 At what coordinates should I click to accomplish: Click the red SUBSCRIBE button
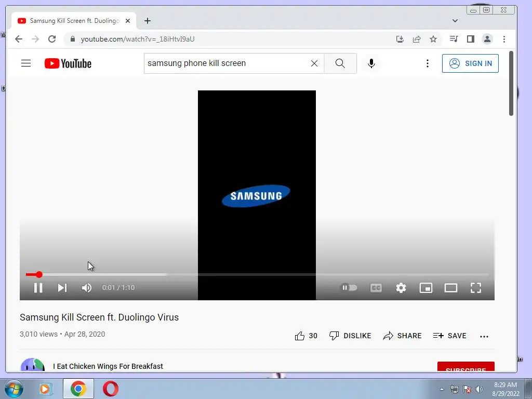coord(466,367)
